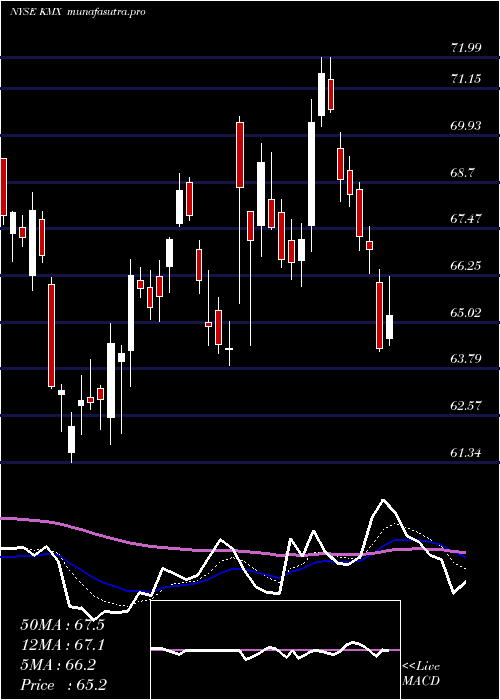The image size is (500, 700).
Task: Click the 66.25 price level label
Action: [x=466, y=266]
